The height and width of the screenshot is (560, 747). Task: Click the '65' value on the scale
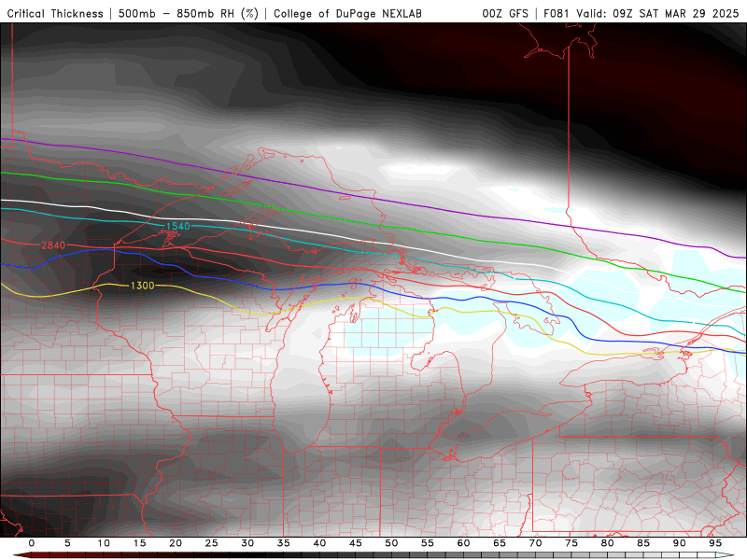click(500, 543)
